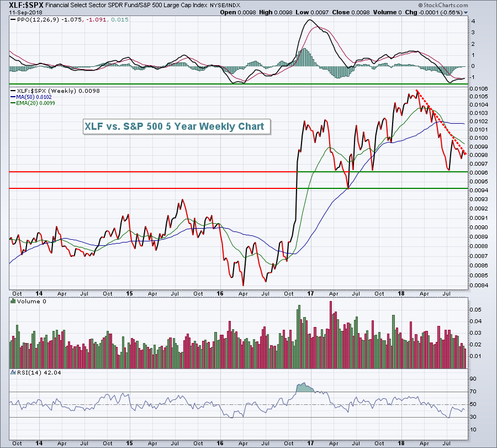Click the red dotted downtrend line on the price chart
This screenshot has width=497, height=448.
click(x=441, y=122)
